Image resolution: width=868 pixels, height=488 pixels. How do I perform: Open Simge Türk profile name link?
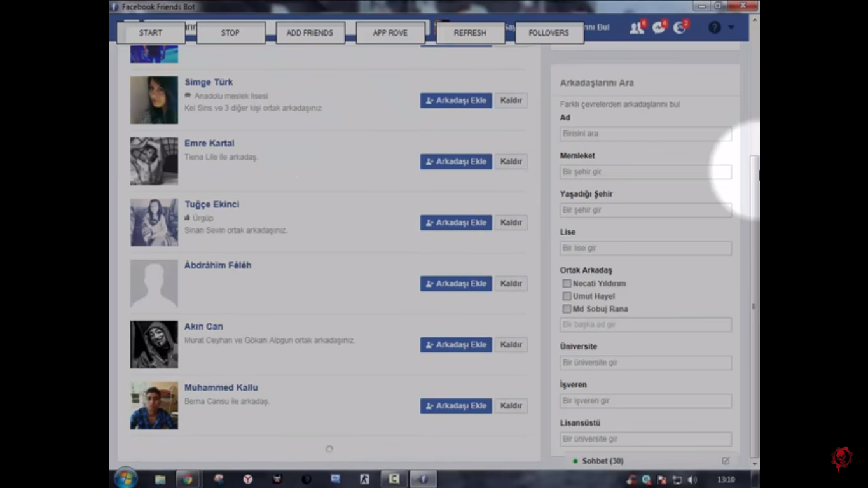[x=209, y=82]
